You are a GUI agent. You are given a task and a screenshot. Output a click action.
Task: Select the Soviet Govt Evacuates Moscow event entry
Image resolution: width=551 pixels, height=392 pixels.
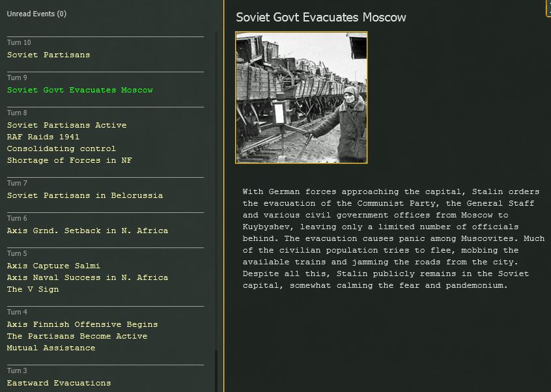coord(79,90)
